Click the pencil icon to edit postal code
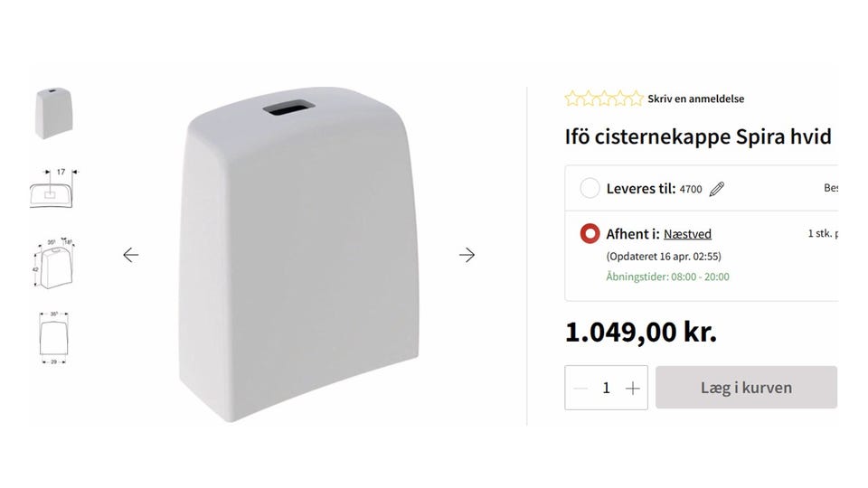The width and height of the screenshot is (868, 488). (717, 189)
